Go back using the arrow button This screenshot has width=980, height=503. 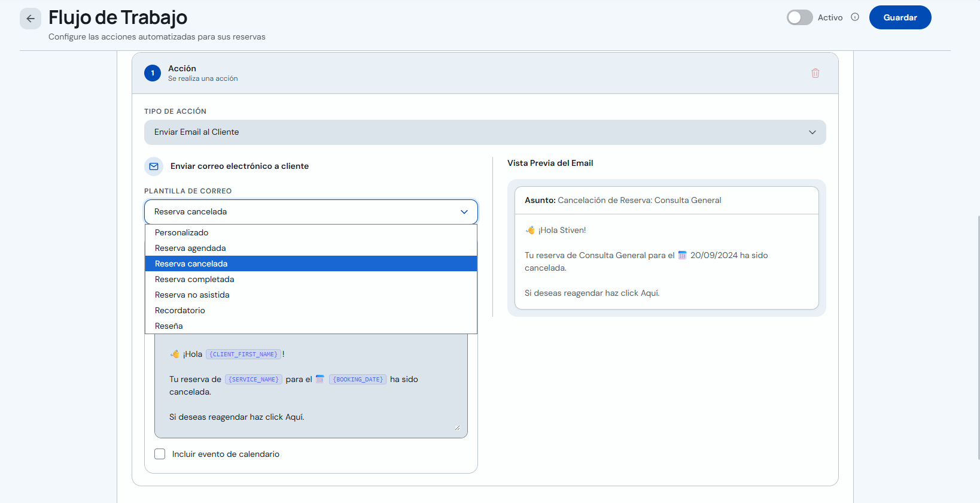[31, 19]
